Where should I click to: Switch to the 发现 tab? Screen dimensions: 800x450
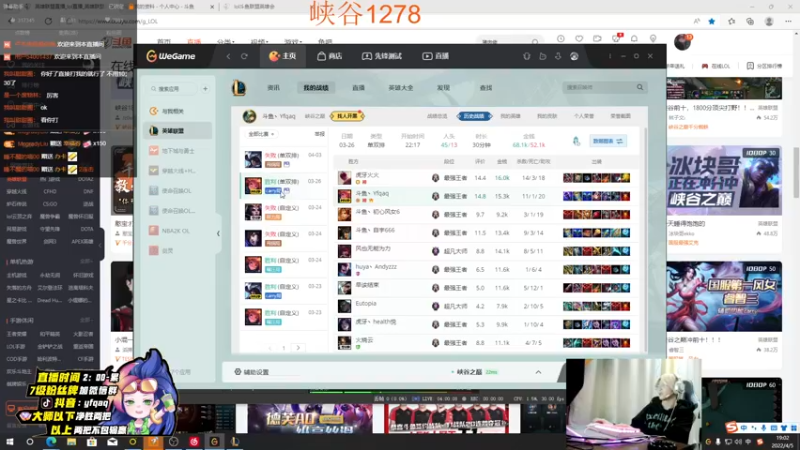(x=443, y=88)
